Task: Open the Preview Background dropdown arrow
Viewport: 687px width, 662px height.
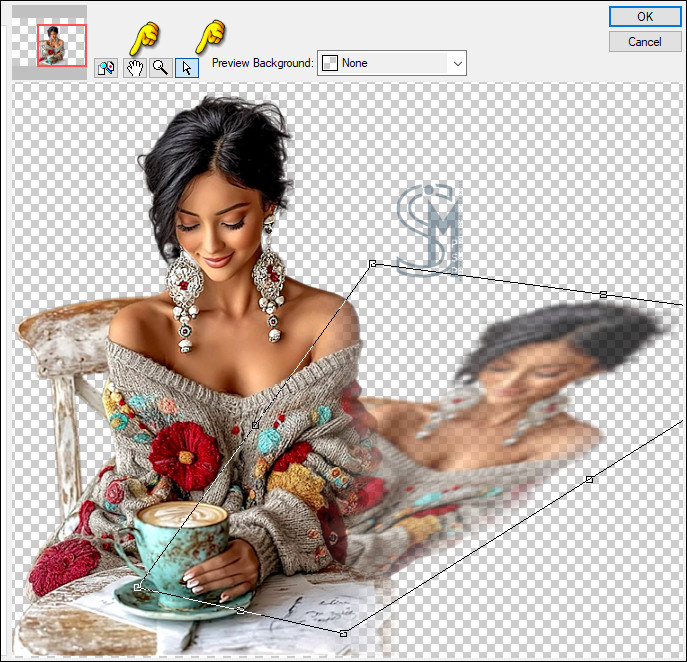Action: [458, 63]
